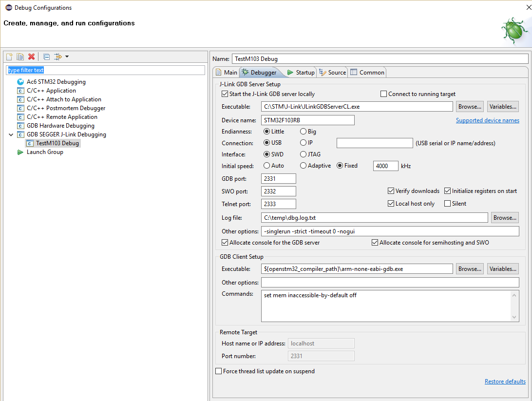Image resolution: width=532 pixels, height=401 pixels.
Task: Click the GDB Hardware Debugging icon
Action: click(x=20, y=126)
